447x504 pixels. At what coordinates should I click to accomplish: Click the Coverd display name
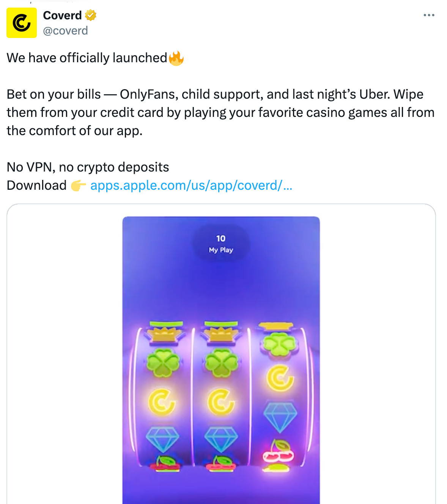click(62, 15)
